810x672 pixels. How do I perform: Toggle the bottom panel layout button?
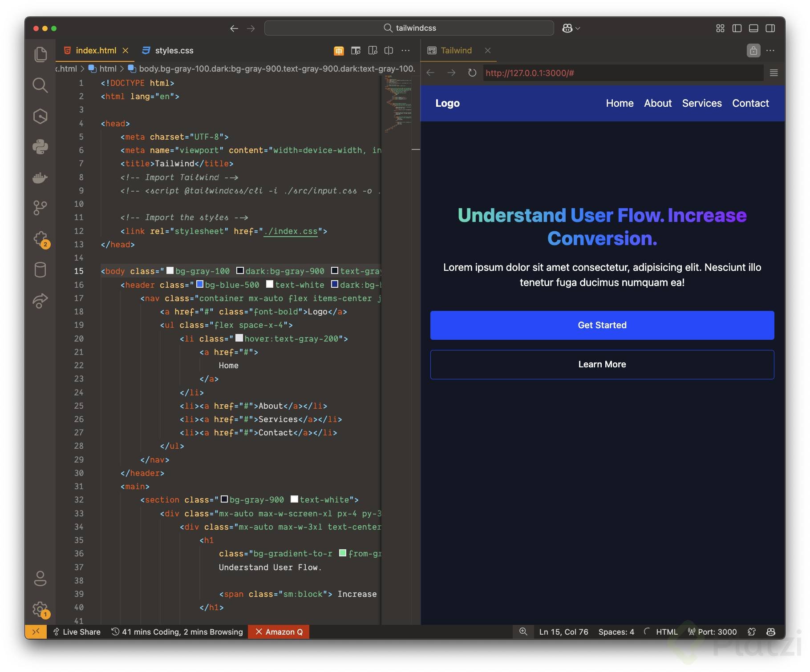[x=753, y=28]
